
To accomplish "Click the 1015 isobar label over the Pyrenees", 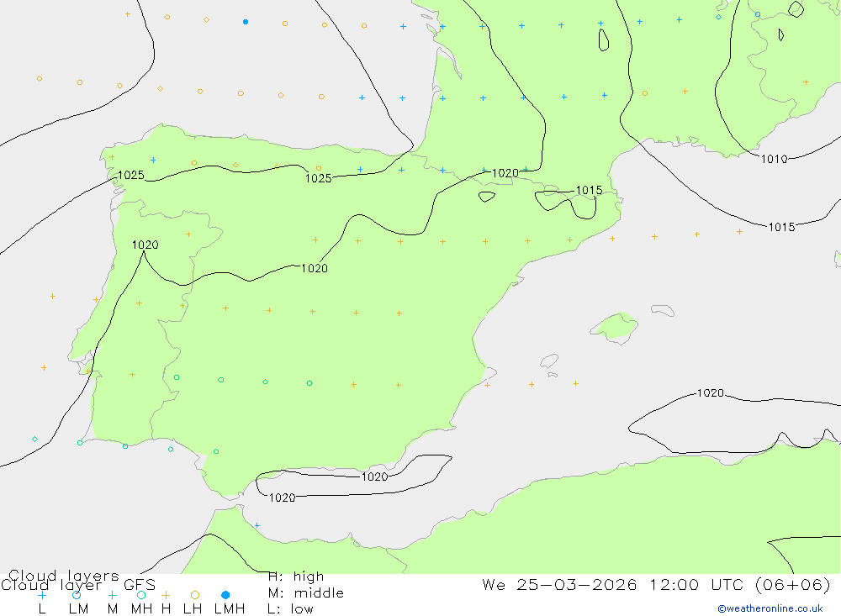I will pos(589,190).
